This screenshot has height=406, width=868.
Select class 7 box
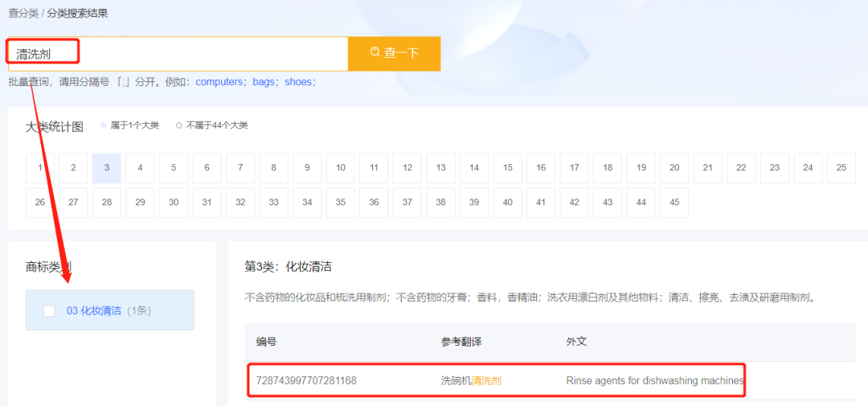240,168
